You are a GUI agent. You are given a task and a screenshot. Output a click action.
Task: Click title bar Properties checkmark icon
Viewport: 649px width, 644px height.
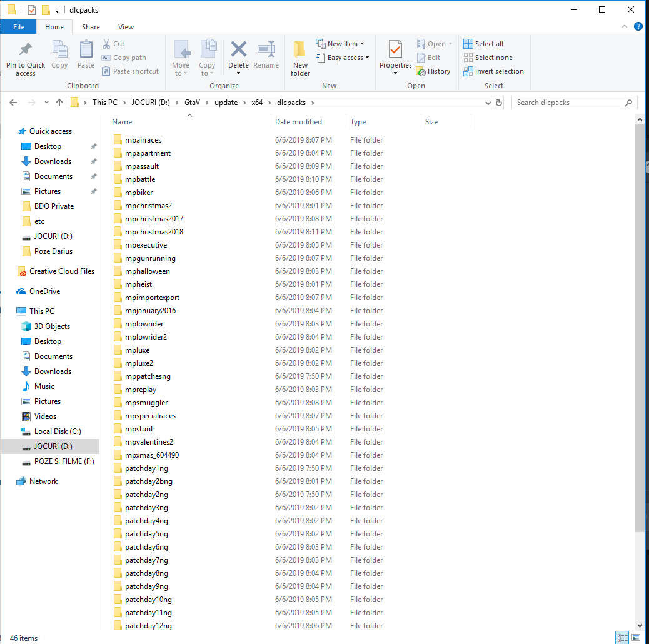point(32,9)
